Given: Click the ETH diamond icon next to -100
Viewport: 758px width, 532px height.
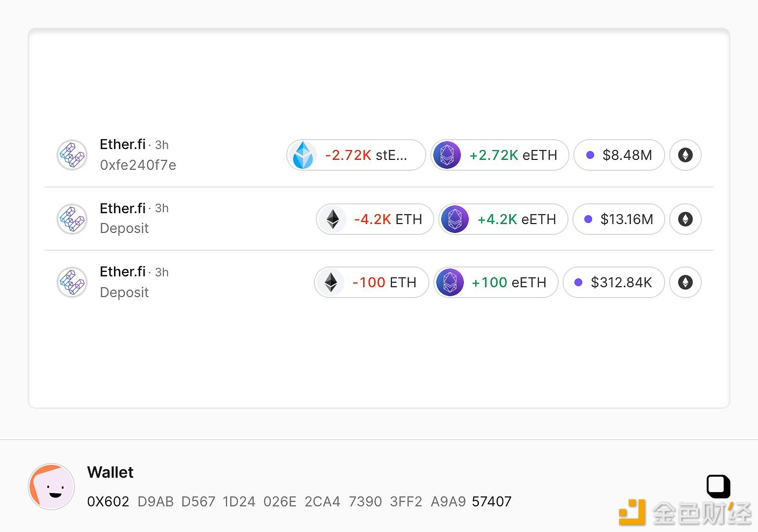Looking at the screenshot, I should point(331,282).
